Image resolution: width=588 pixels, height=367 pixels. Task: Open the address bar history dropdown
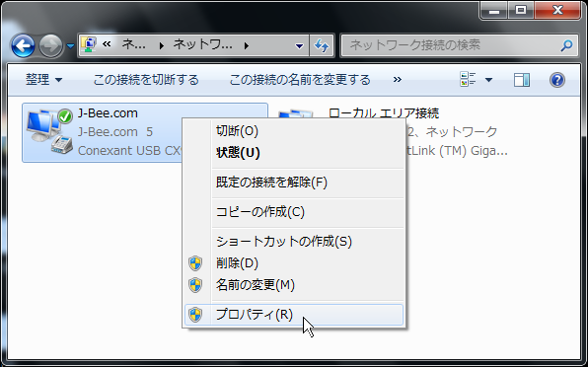click(299, 46)
